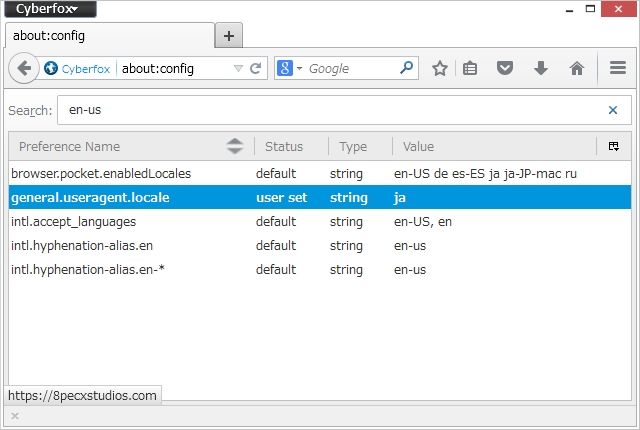The width and height of the screenshot is (640, 430).
Task: Maximize the Cyberfox window
Action: pyautogui.click(x=590, y=9)
